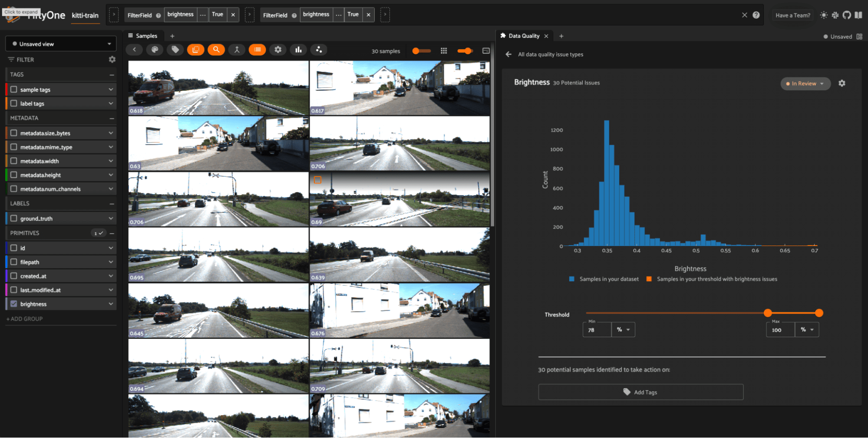
Task: Click the grid view icon
Action: click(x=444, y=51)
